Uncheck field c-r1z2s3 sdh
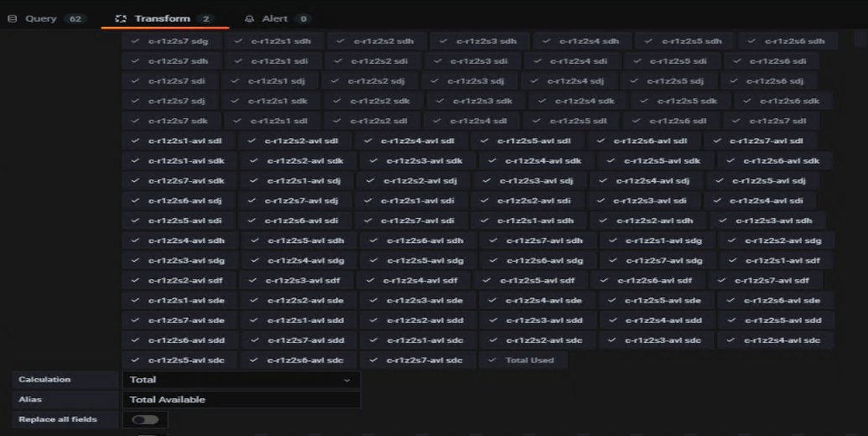The width and height of the screenshot is (868, 436). (x=480, y=41)
